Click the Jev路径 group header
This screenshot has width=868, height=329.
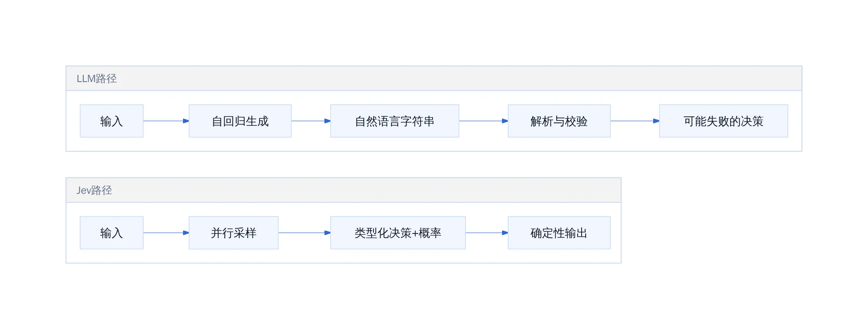coord(344,190)
